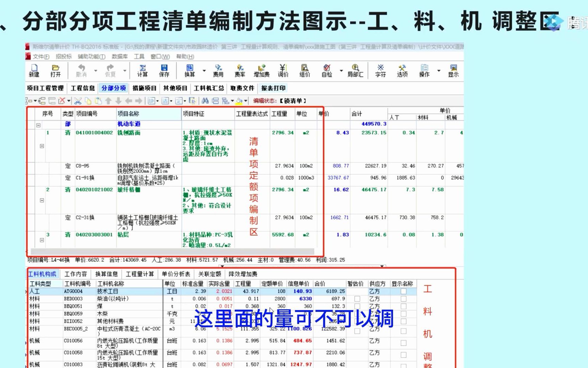Open the 关联定额 lower tab
Image resolution: width=588 pixels, height=368 pixels.
point(210,274)
